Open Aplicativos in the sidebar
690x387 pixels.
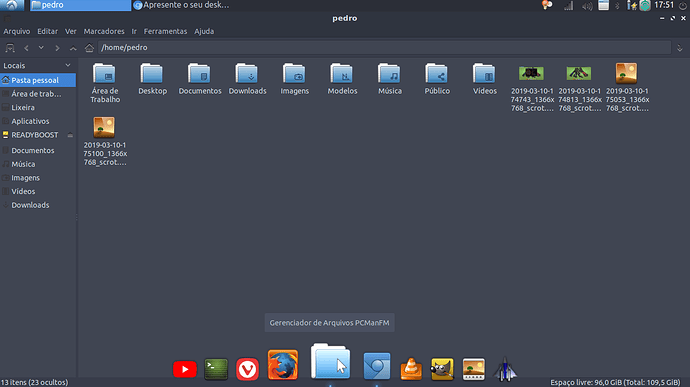[x=38, y=121]
